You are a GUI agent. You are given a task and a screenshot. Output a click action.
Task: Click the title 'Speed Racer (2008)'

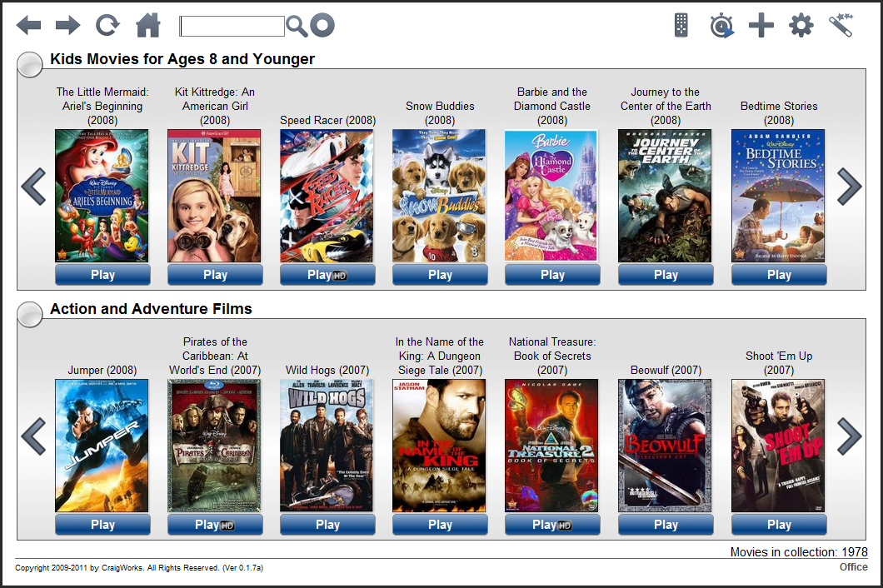tap(327, 120)
